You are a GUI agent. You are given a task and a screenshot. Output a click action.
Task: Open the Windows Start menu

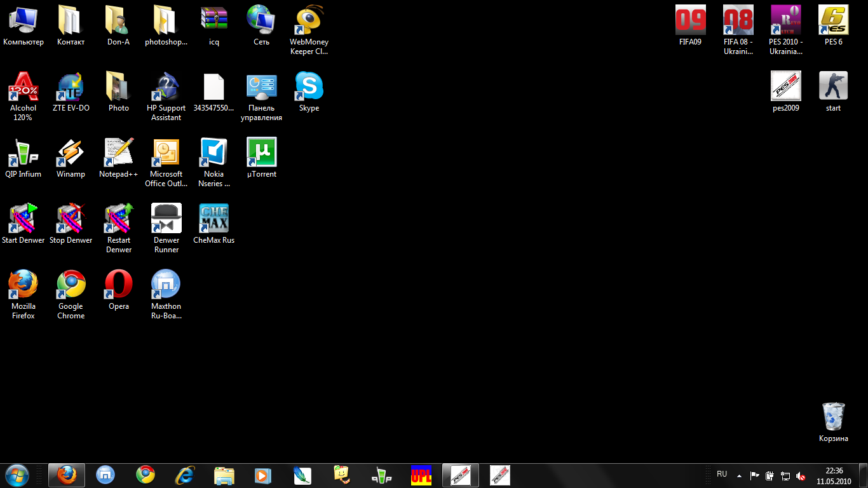point(17,475)
